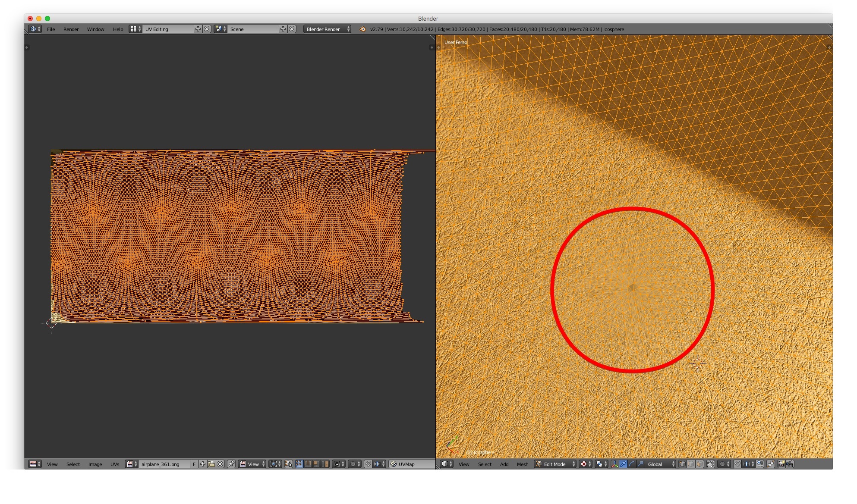Screen dimensions: 857x504
Task: Toggle snap magnet in 3D viewport
Action: 737,464
